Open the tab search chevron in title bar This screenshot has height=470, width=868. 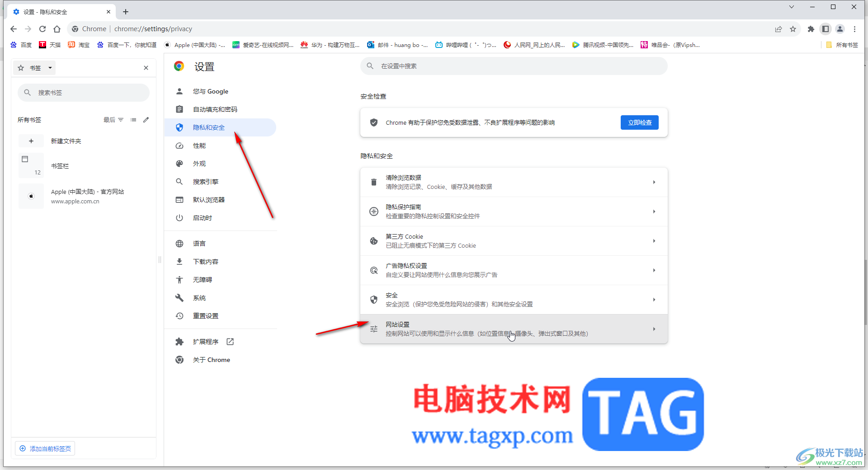792,7
